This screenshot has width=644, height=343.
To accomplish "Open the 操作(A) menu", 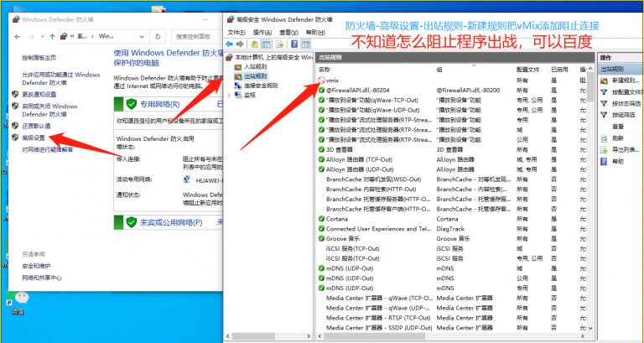I will [262, 33].
